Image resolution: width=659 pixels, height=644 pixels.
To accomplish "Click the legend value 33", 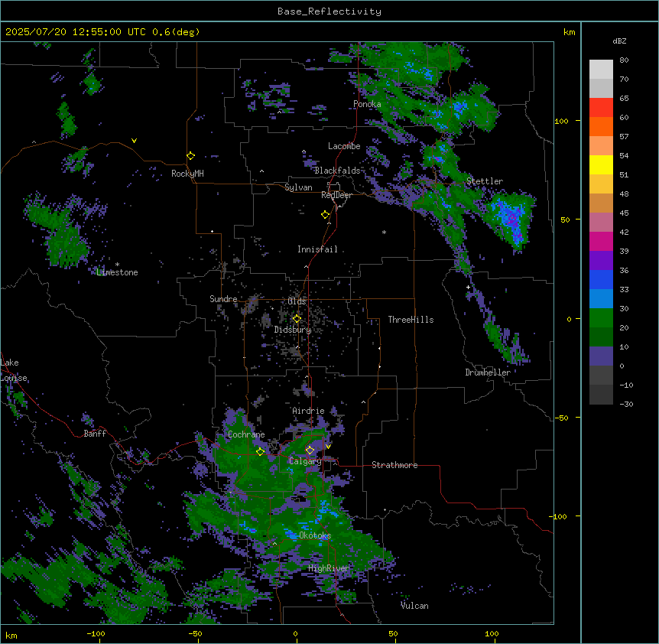I will [x=624, y=290].
